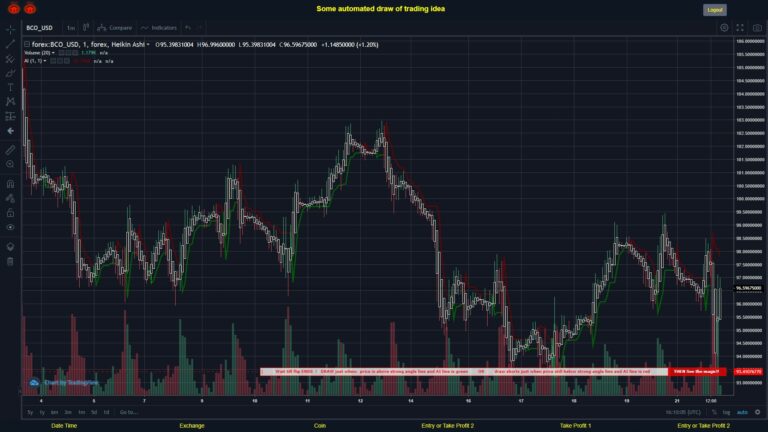768x432 pixels.
Task: Click the first red mascot icon at top-left
Action: click(x=14, y=8)
